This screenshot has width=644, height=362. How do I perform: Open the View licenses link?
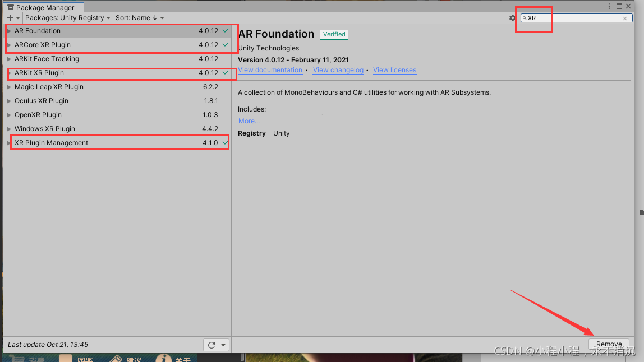pos(394,70)
